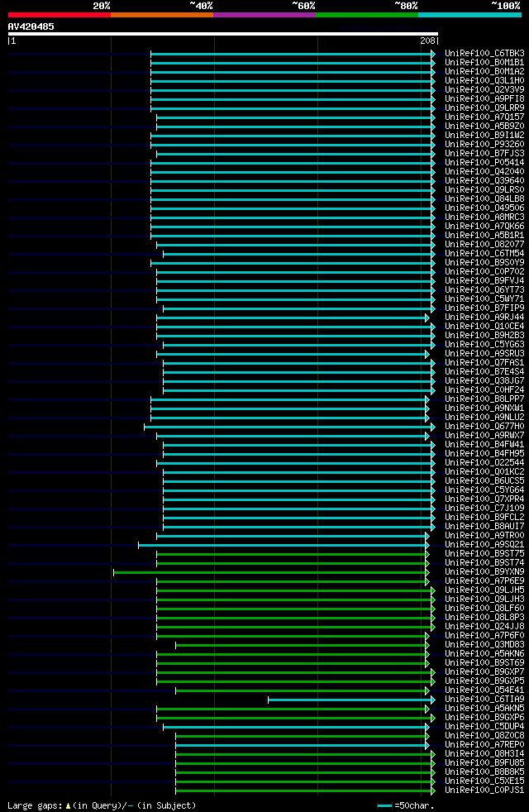Click the arrowhead ending the UniRef100_A9RJ44 bar
This screenshot has height=812, width=529.
tap(427, 318)
